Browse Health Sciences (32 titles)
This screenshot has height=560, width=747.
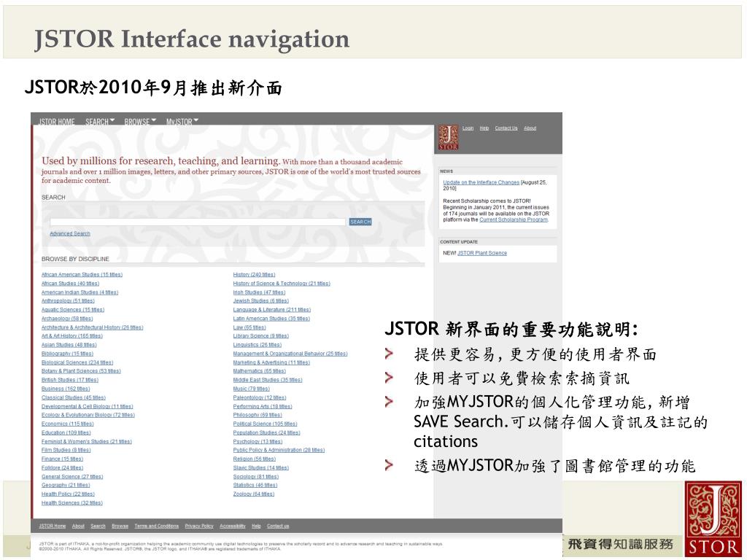(72, 503)
